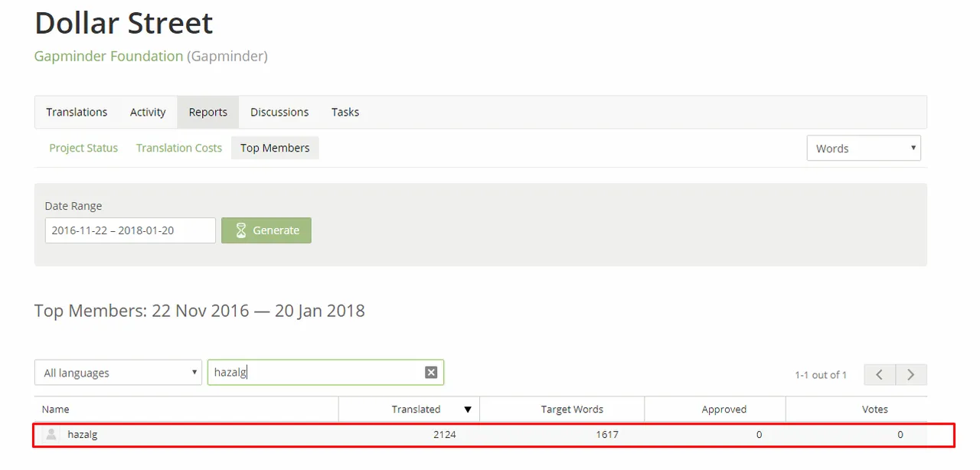Select the Reports tab

[x=208, y=112]
